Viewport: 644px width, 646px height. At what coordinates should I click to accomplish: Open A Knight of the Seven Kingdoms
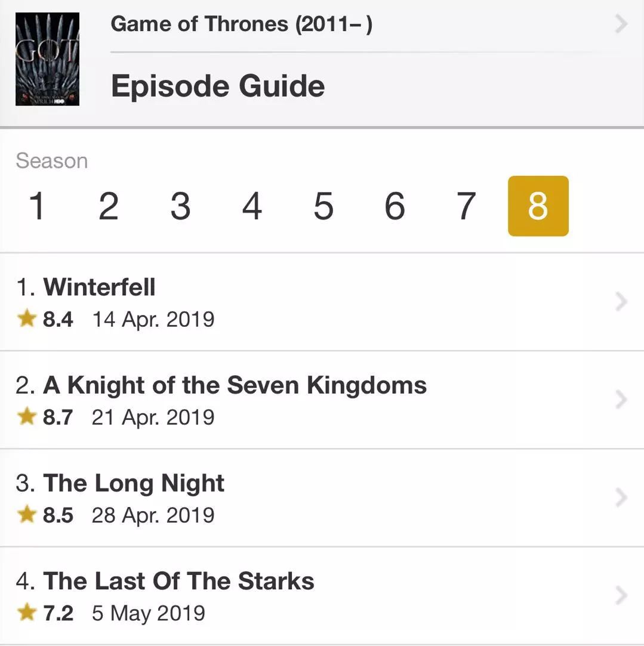235,385
